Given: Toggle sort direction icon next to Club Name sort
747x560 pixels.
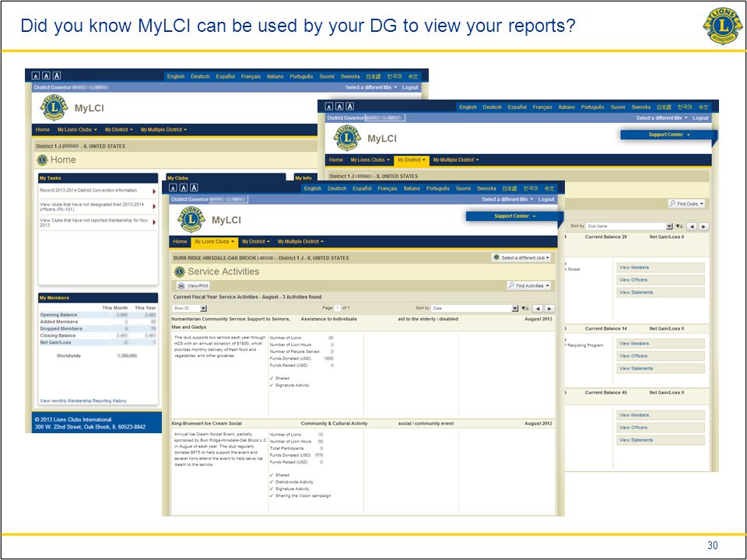Looking at the screenshot, I should 679,226.
